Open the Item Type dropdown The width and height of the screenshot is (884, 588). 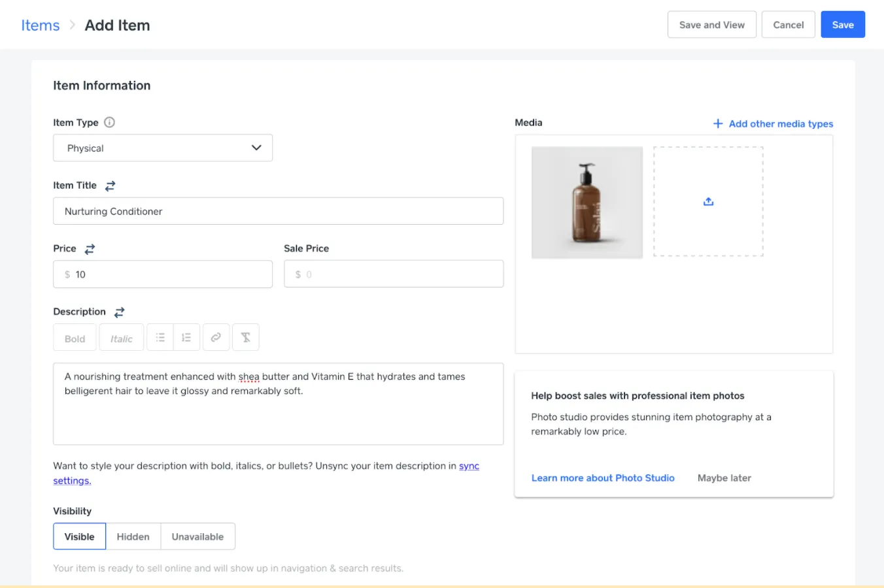tap(162, 148)
